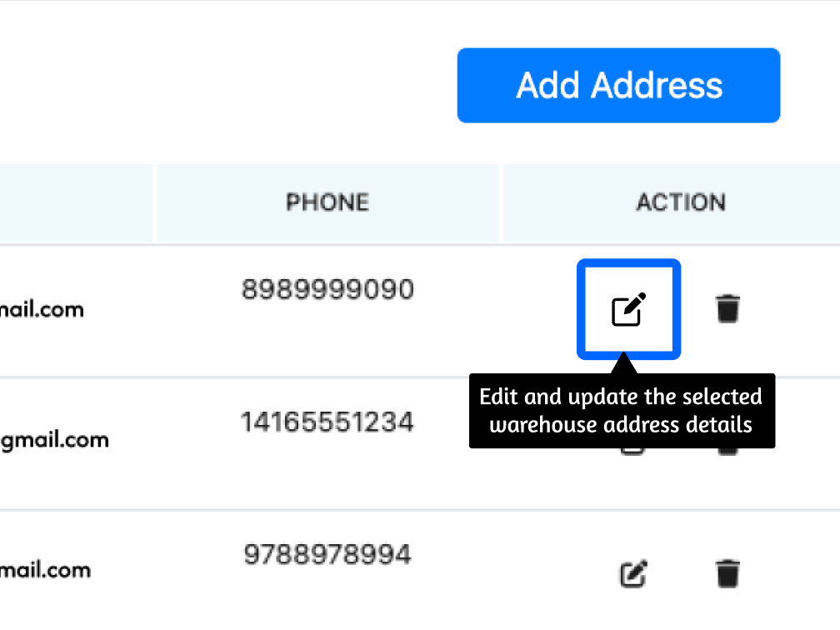Click the gmail.com email in second row

click(54, 440)
